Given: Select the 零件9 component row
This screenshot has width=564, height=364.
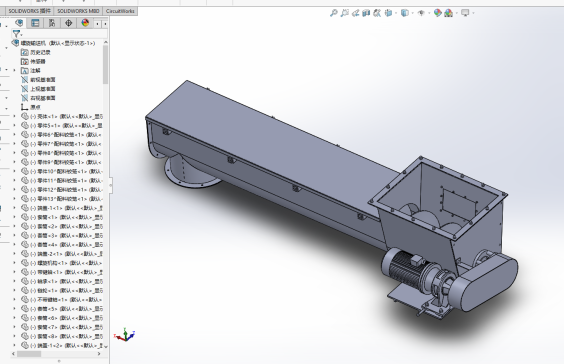Looking at the screenshot, I should [62, 162].
